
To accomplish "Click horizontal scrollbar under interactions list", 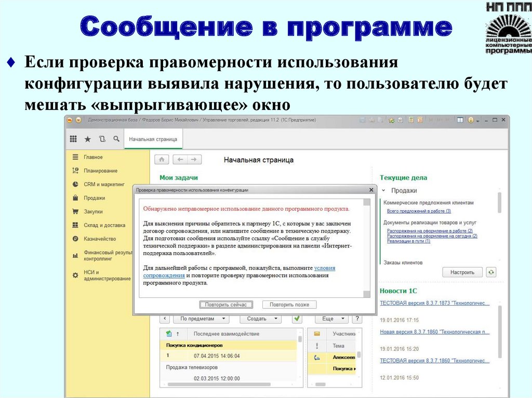I will point(219,385).
